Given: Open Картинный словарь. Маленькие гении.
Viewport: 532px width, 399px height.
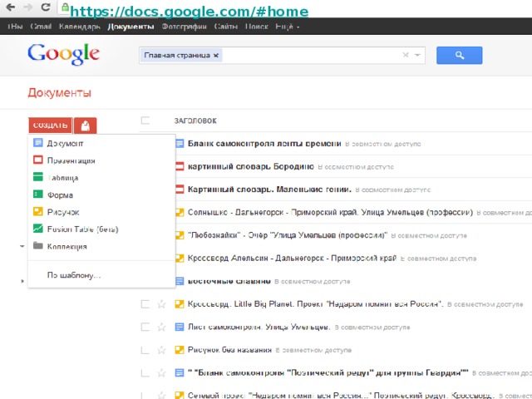Looking at the screenshot, I should 269,190.
